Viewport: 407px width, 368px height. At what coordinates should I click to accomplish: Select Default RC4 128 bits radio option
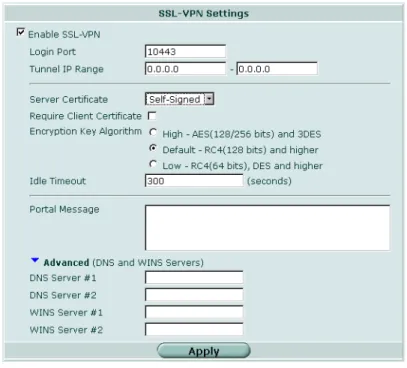[153, 148]
